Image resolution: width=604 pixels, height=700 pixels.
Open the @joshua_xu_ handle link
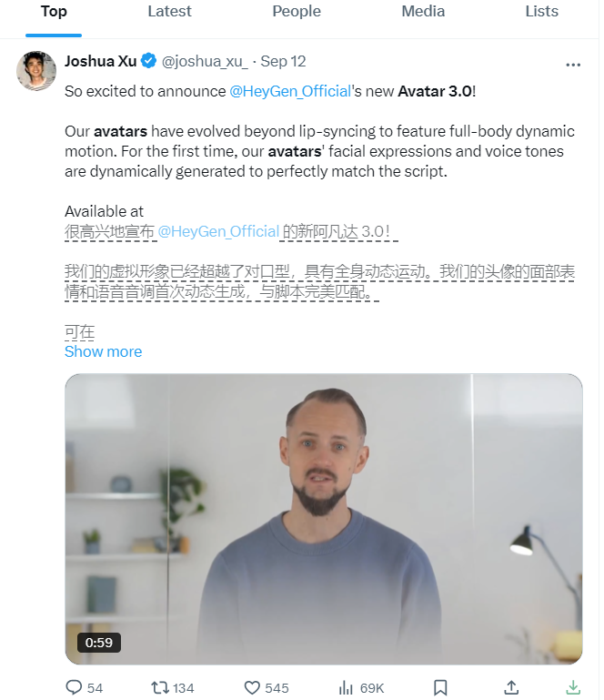tap(205, 62)
